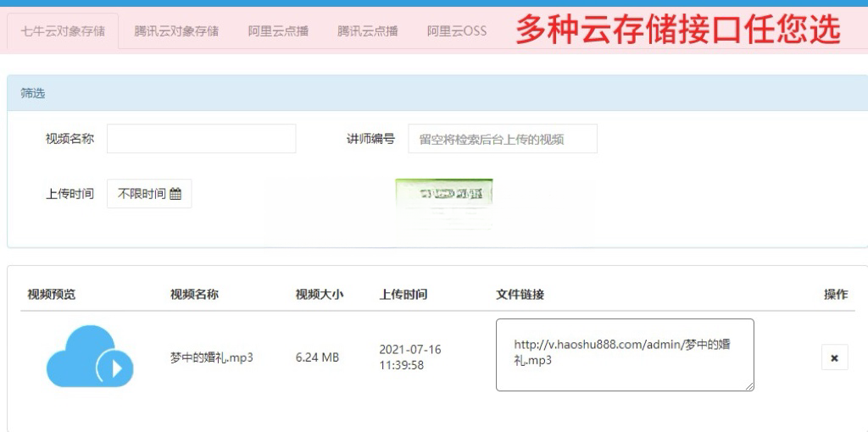Delete the 梦中的婚礼.mp3 row with the × icon
The height and width of the screenshot is (432, 868).
(x=834, y=357)
